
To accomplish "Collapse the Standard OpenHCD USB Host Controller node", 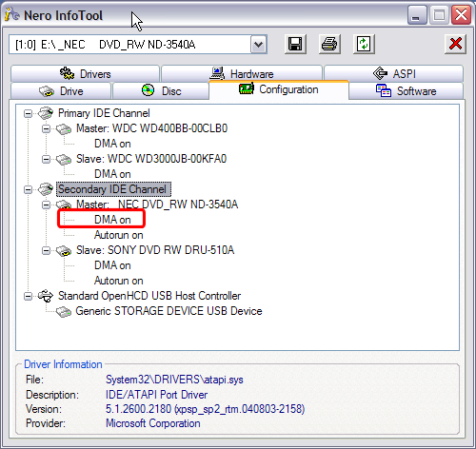I will tap(28, 296).
